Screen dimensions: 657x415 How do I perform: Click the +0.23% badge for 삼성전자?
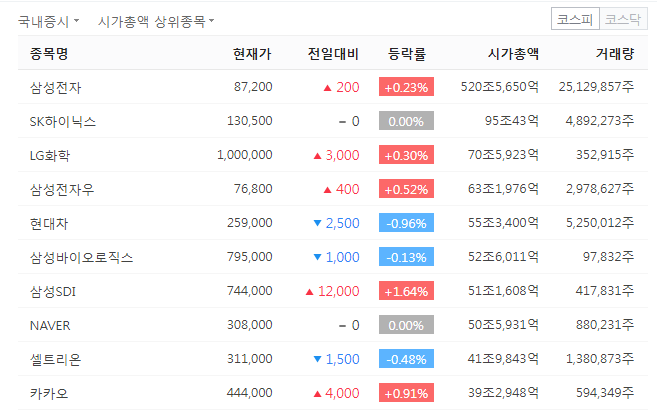pos(406,87)
